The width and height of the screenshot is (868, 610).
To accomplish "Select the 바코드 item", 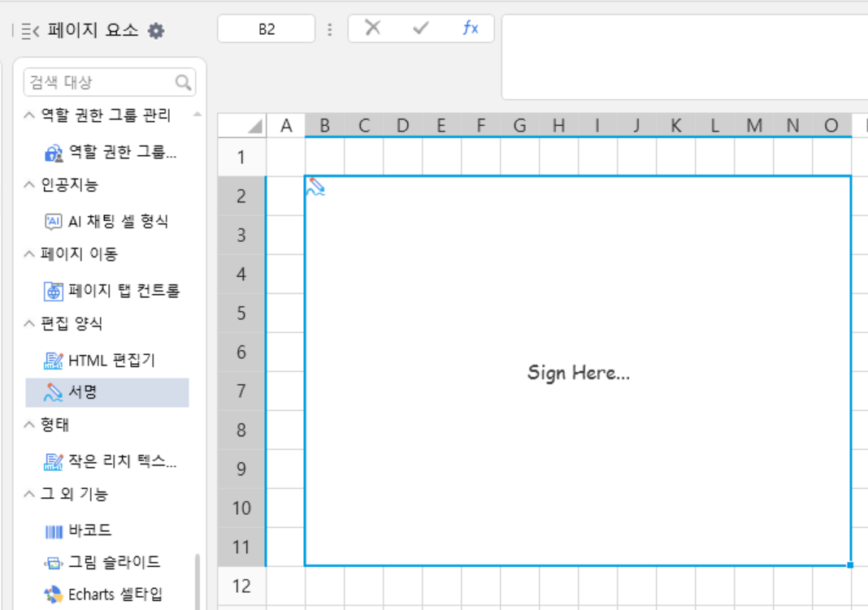I will [x=107, y=531].
